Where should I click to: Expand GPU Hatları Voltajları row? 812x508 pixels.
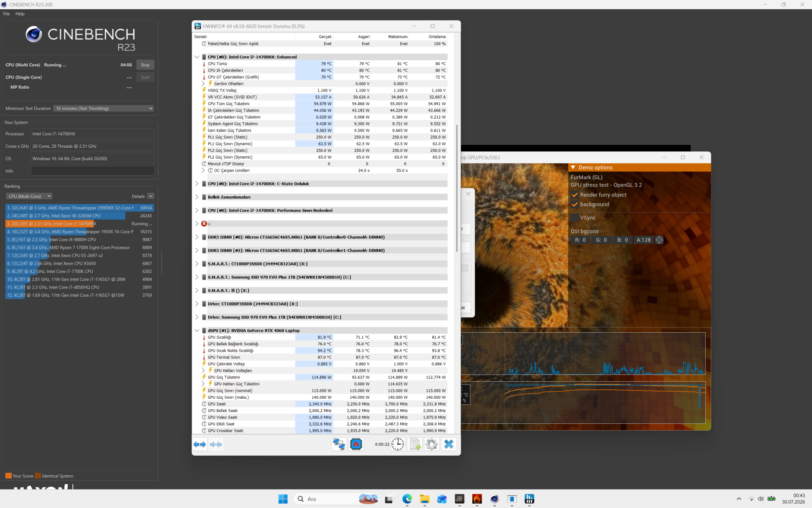click(x=203, y=370)
